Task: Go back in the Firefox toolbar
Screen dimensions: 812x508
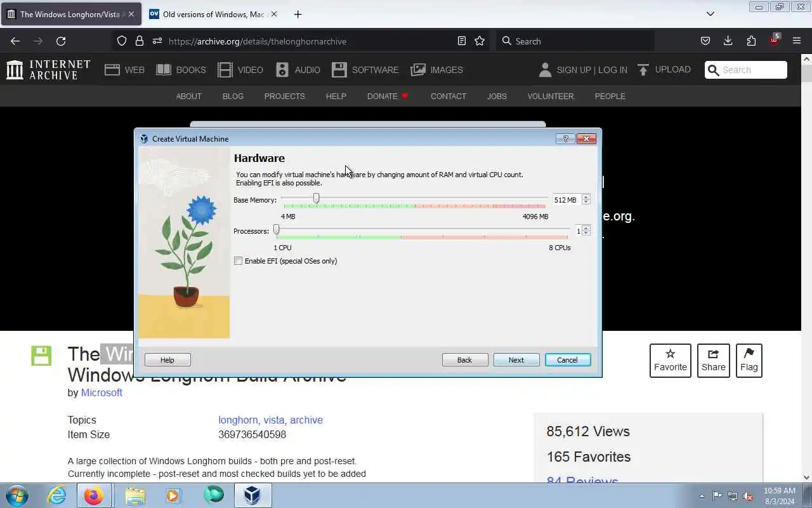Action: pos(15,41)
